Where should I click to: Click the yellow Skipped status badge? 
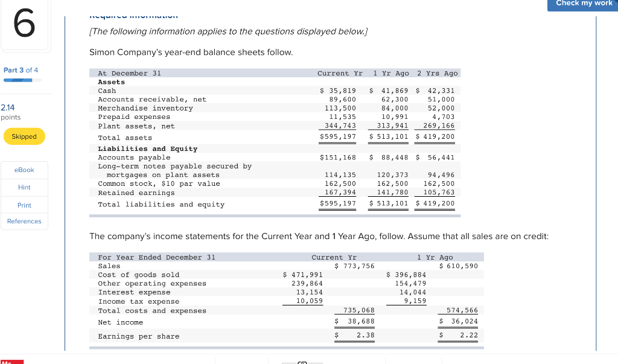[x=24, y=136]
